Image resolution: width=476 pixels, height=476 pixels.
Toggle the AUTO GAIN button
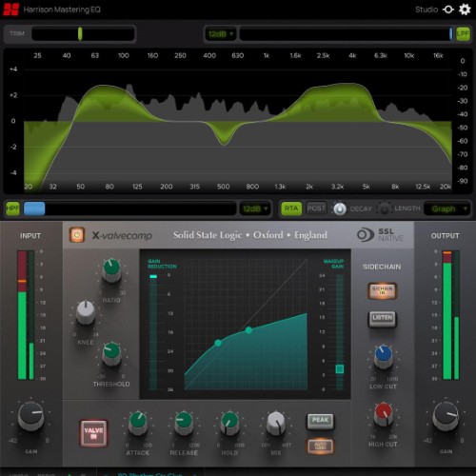pos(320,446)
